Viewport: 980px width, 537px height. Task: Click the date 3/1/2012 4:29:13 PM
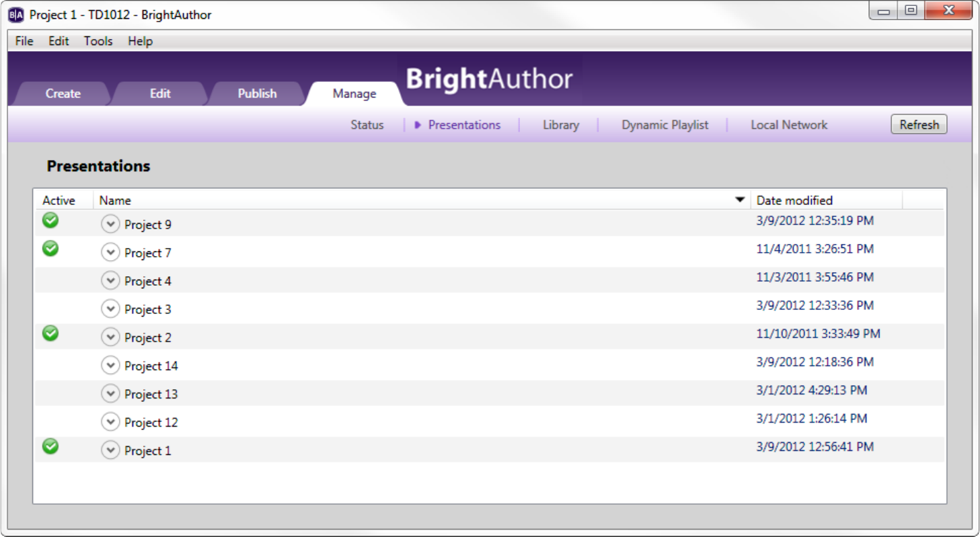tap(812, 390)
